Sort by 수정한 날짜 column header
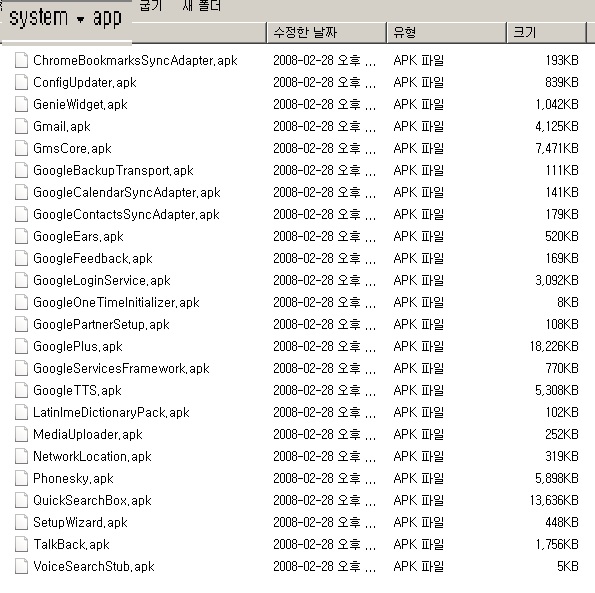The height and width of the screenshot is (593, 595). coord(327,33)
